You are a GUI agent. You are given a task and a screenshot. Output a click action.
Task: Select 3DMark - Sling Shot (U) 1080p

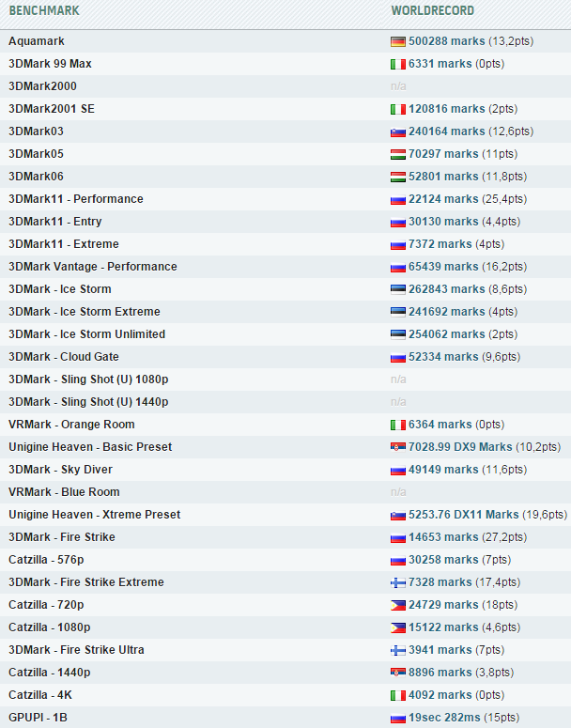pos(88,379)
